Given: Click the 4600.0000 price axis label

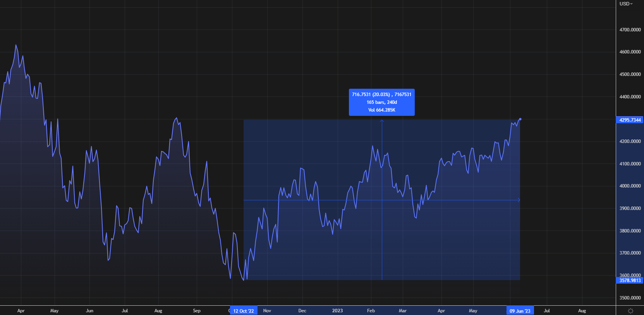Looking at the screenshot, I should [x=630, y=52].
